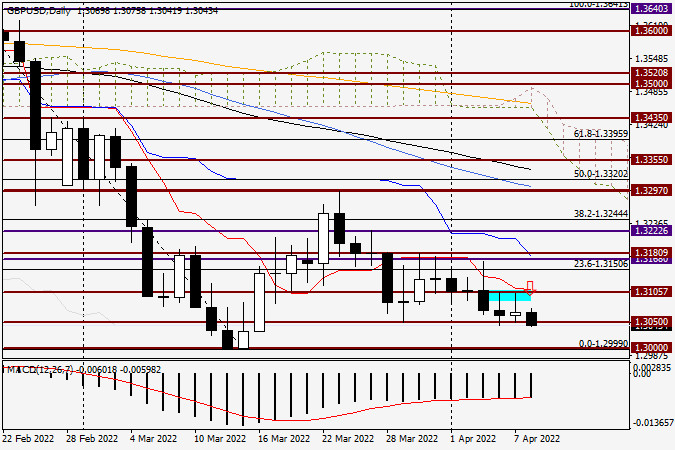Click the MACD scale value -0.013657
The height and width of the screenshot is (450, 675).
coord(653,422)
